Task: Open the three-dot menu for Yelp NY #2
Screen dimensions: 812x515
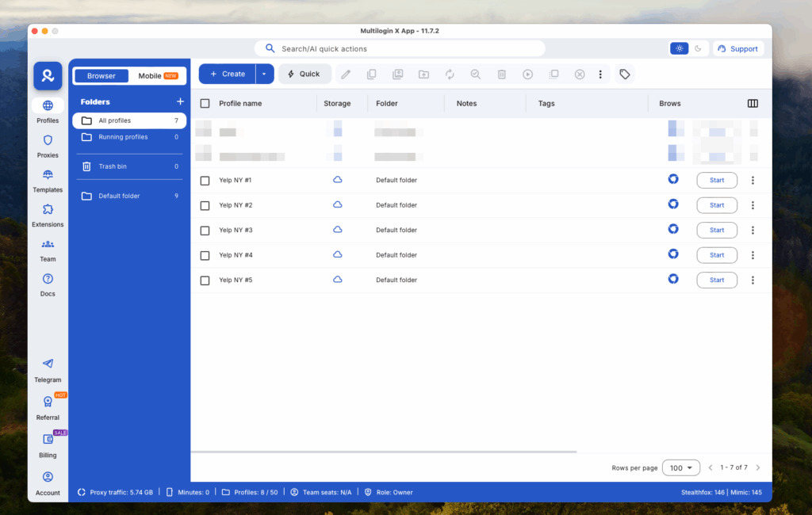Action: [753, 205]
